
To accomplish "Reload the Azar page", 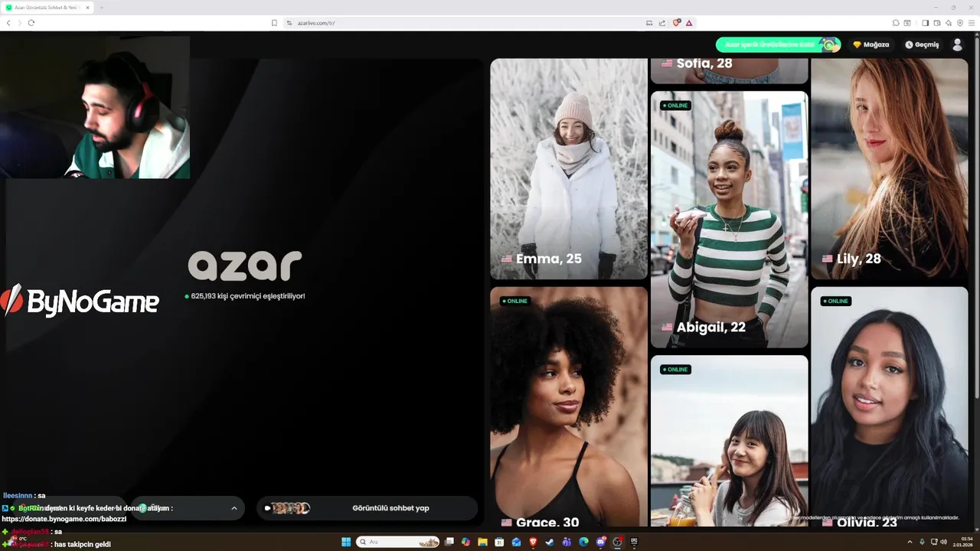I will [31, 23].
